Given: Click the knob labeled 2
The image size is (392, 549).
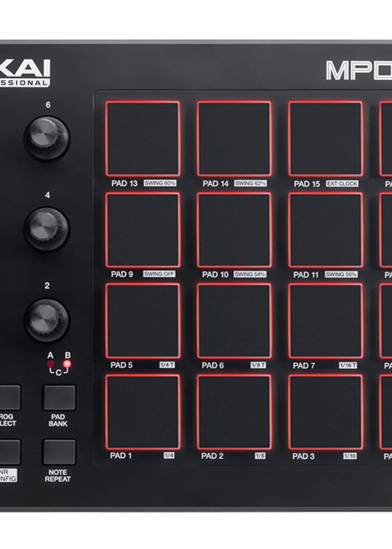Looking at the screenshot, I should [47, 320].
